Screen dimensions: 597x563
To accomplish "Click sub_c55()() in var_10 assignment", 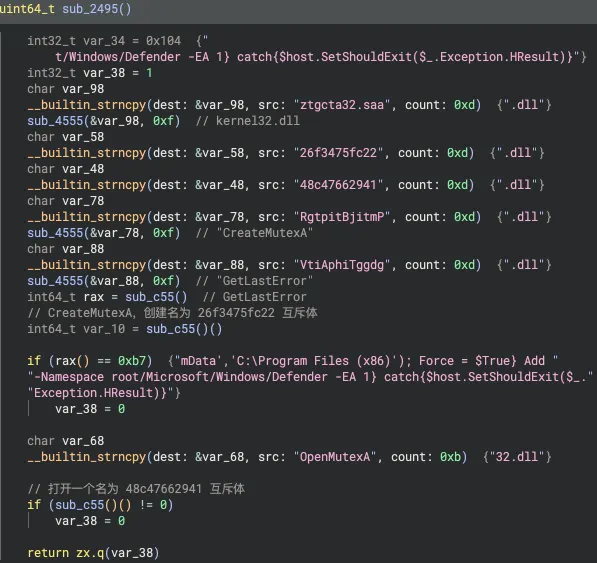I will (184, 329).
